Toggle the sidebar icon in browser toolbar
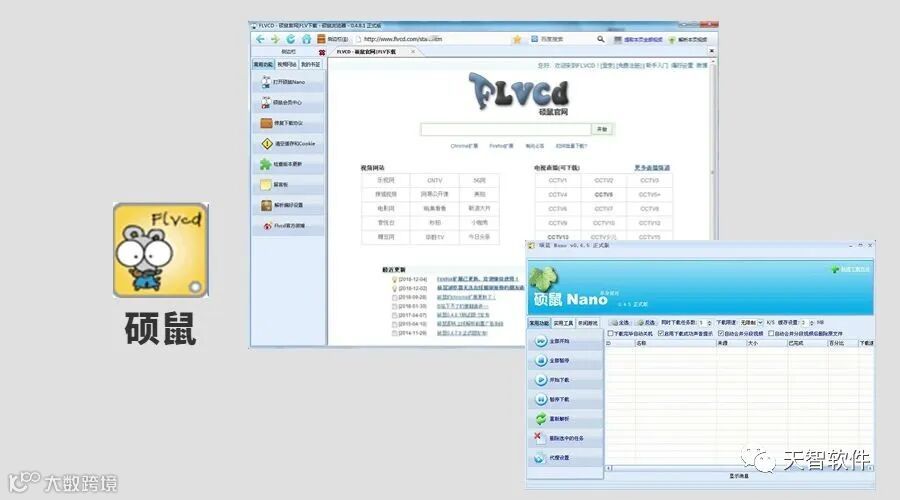The width and height of the screenshot is (900, 500). (x=321, y=39)
